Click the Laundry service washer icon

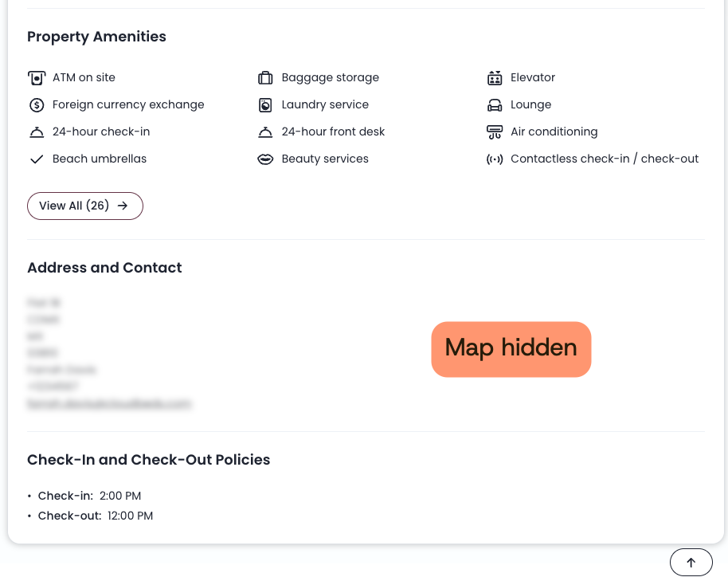click(265, 105)
